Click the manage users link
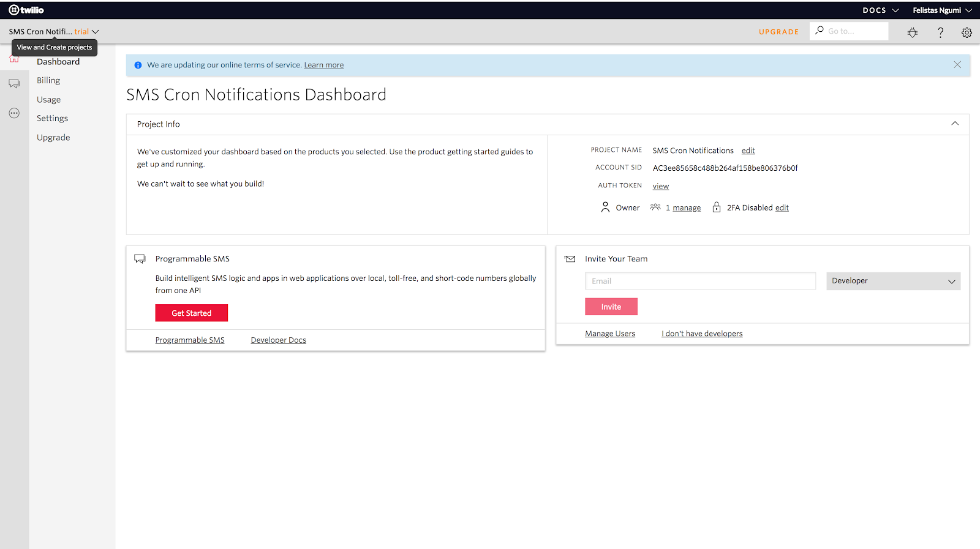This screenshot has width=980, height=549. point(687,208)
